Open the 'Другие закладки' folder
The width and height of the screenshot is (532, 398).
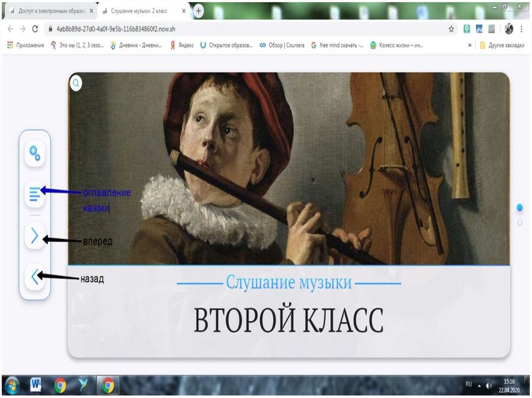click(x=502, y=45)
